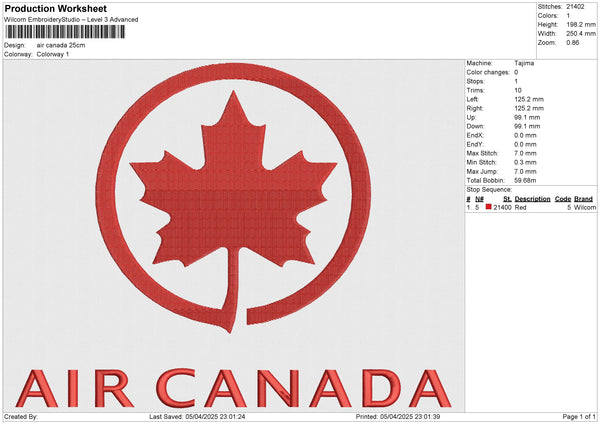Select zoom value '0.86'

coord(573,42)
